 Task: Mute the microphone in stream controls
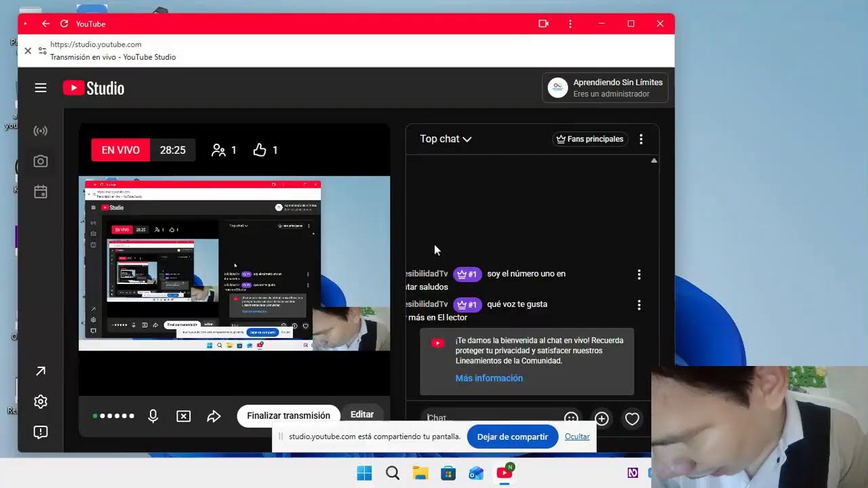pos(153,416)
